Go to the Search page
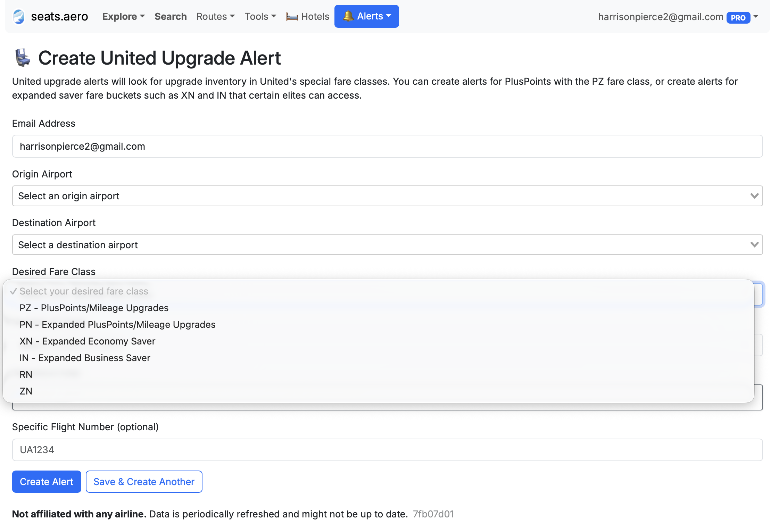The width and height of the screenshot is (771, 532). [x=171, y=17]
